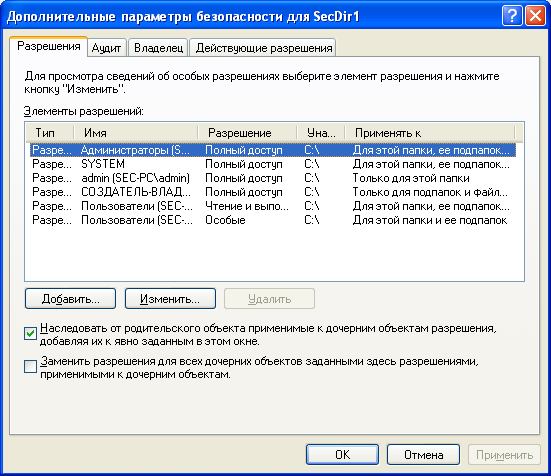Click the Уна... column header
The height and width of the screenshot is (476, 551).
[x=321, y=133]
